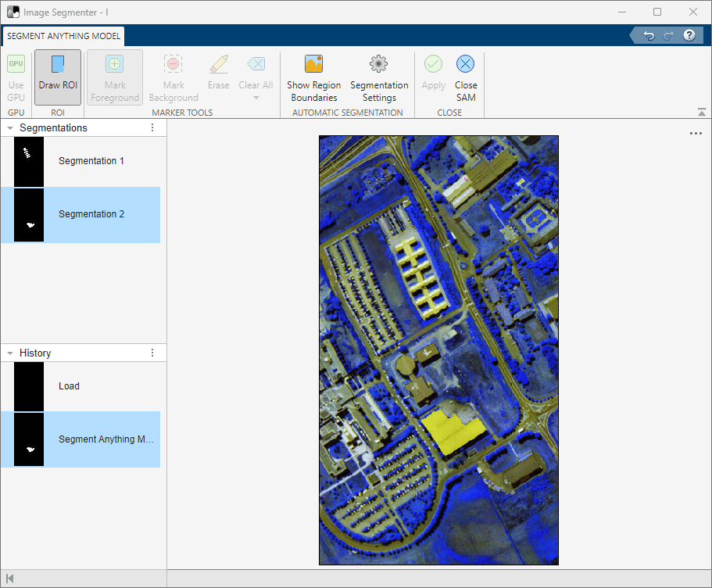
Task: Select the Load history entry
Action: pos(69,386)
